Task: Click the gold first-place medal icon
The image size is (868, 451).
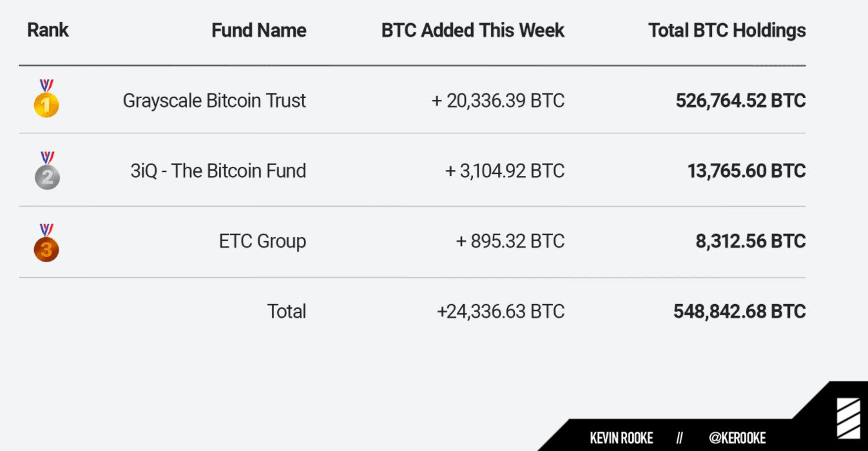Action: pyautogui.click(x=46, y=100)
